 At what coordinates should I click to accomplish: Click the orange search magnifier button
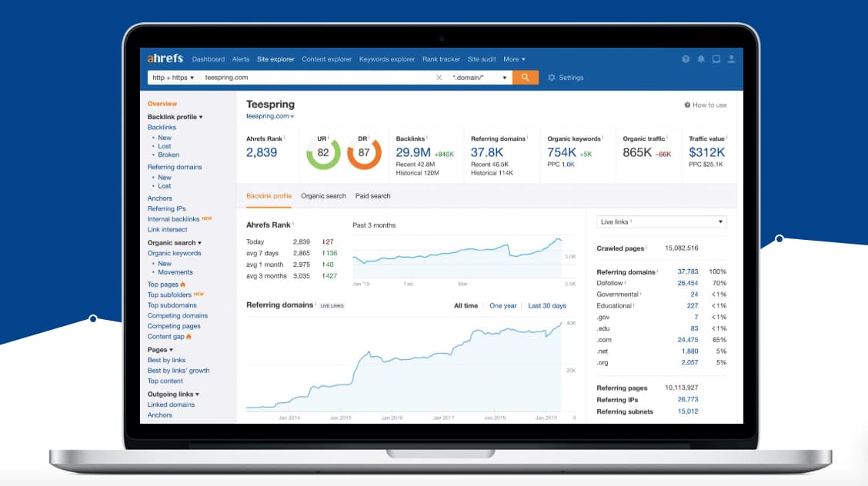tap(525, 78)
